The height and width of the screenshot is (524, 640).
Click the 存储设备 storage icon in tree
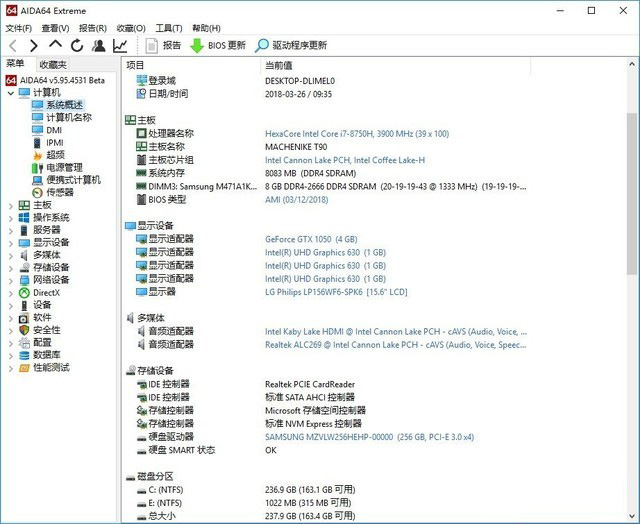pyautogui.click(x=24, y=268)
